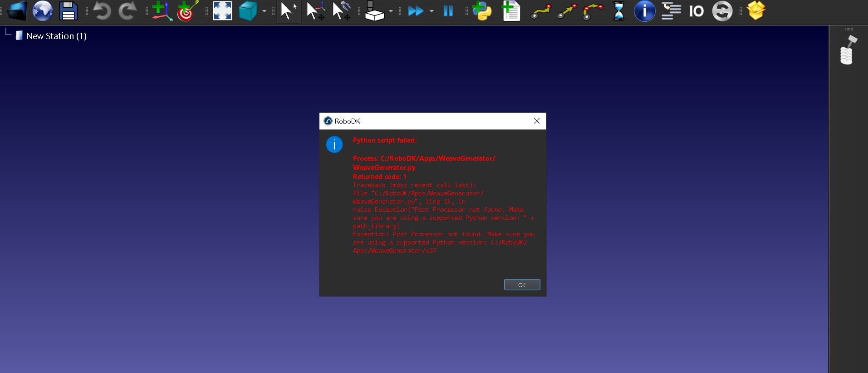This screenshot has height=373, width=868.
Task: Add a new robot target
Action: click(x=187, y=11)
